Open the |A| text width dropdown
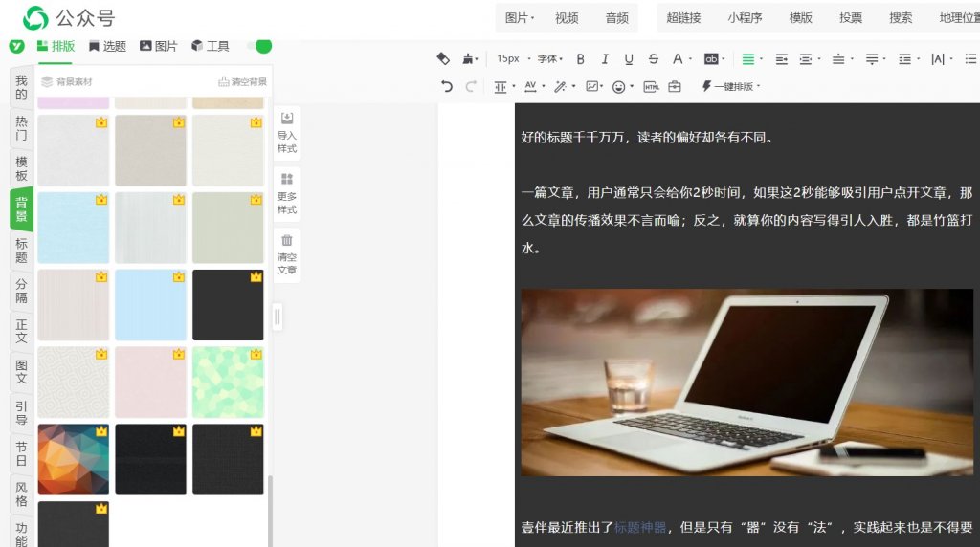Viewport: 980px width, 547px height. [942, 58]
